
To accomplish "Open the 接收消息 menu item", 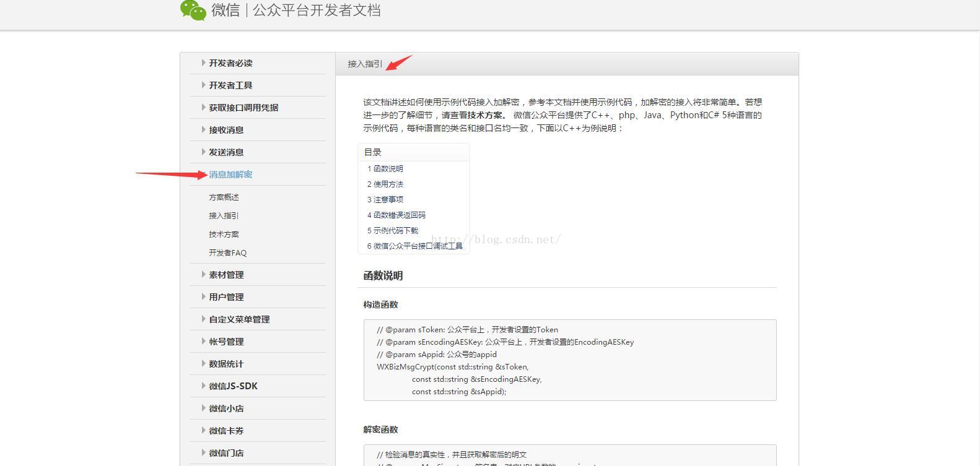I will click(226, 130).
